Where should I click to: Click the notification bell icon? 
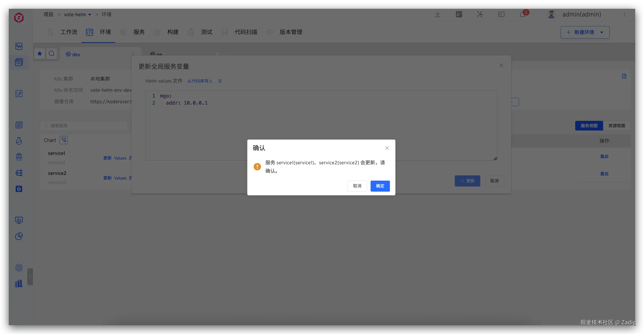point(522,15)
